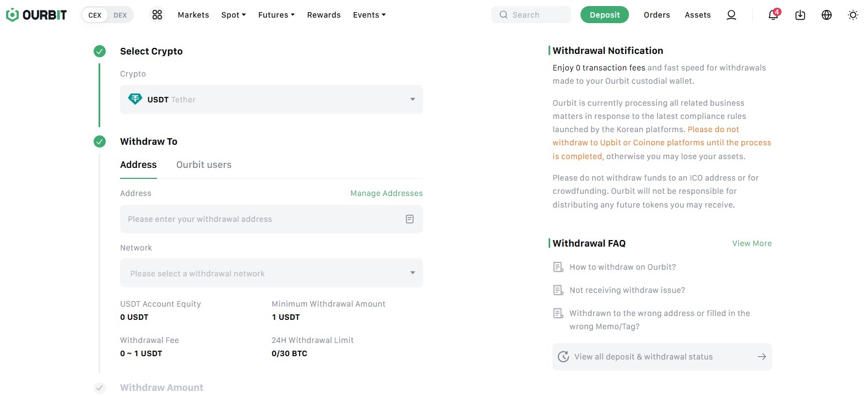Click View More in Withdrawal FAQ
This screenshot has width=868, height=398.
[752, 243]
